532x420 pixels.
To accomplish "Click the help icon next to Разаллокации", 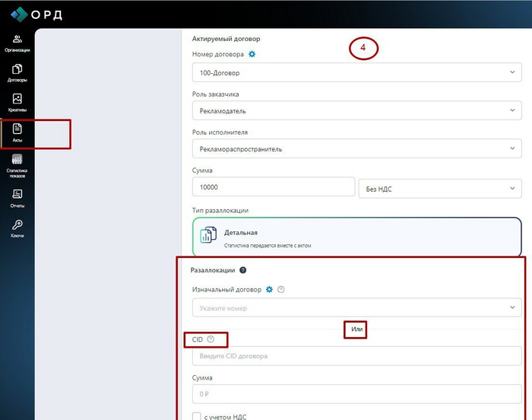I will pyautogui.click(x=243, y=270).
